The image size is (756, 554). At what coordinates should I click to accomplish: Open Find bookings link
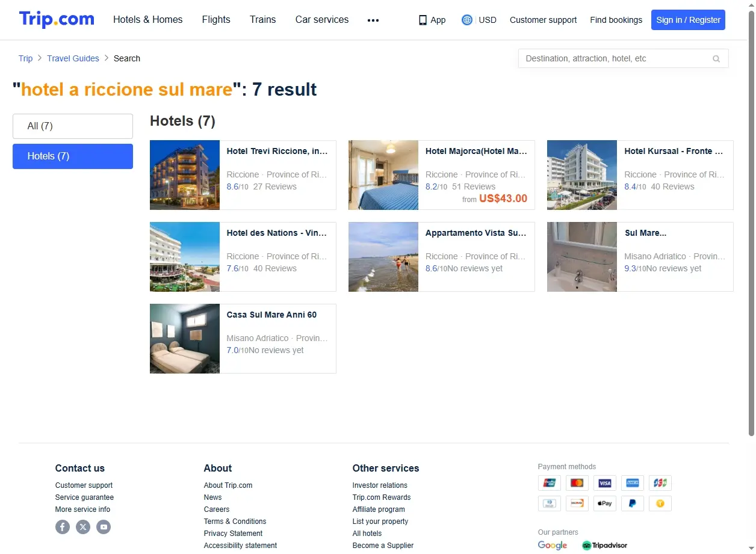point(616,20)
